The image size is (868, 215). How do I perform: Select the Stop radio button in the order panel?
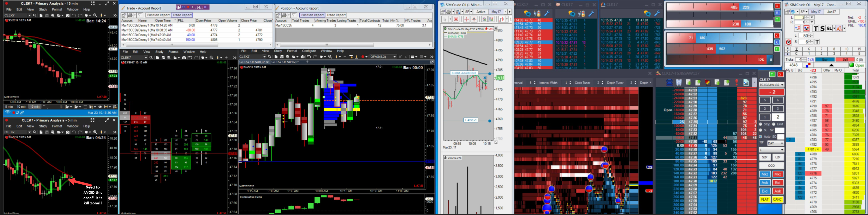pos(760,124)
